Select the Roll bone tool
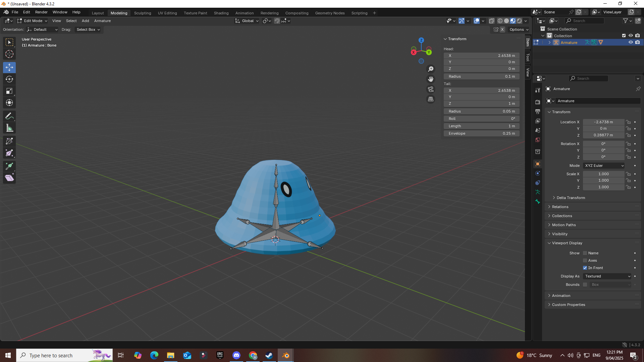The image size is (644, 362). [x=9, y=141]
